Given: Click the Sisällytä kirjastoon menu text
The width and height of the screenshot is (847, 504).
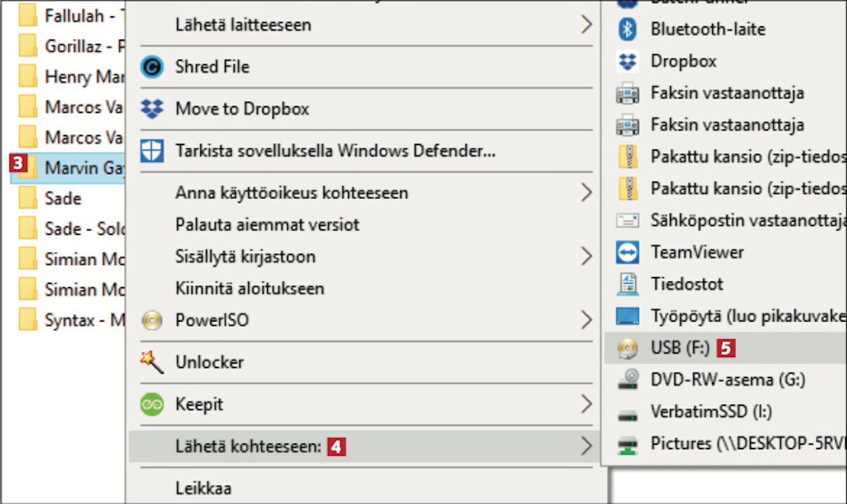Looking at the screenshot, I should pos(245,257).
